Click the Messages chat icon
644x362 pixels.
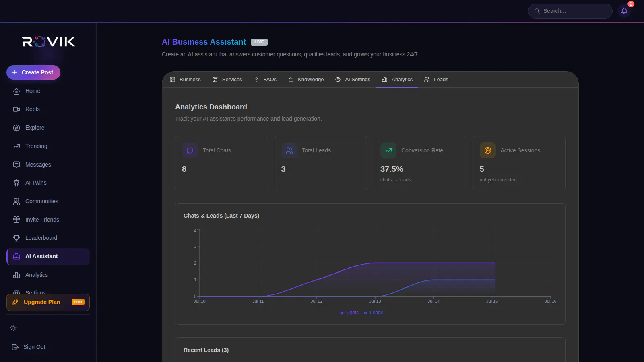coord(17,165)
